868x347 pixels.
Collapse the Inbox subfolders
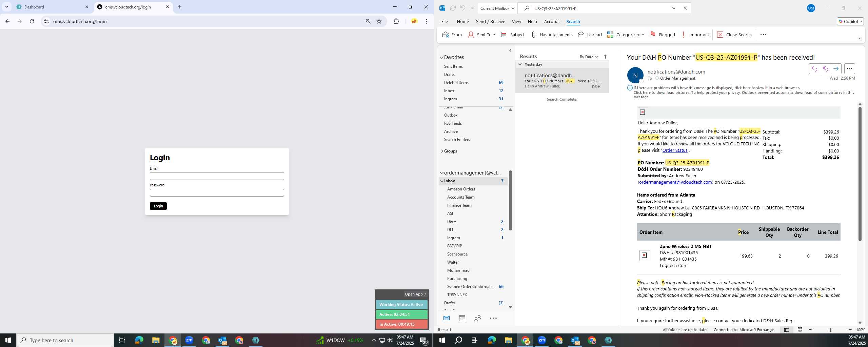tap(442, 181)
